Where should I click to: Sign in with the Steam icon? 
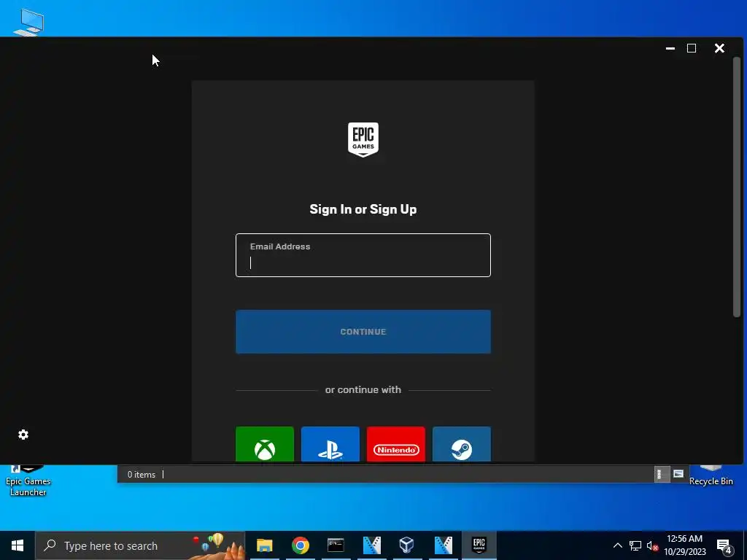tap(462, 444)
